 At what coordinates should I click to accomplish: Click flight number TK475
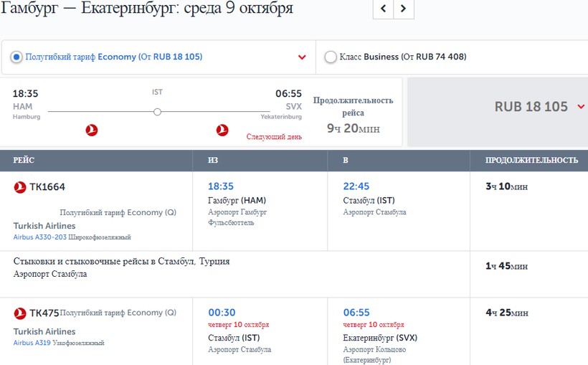pyautogui.click(x=44, y=313)
